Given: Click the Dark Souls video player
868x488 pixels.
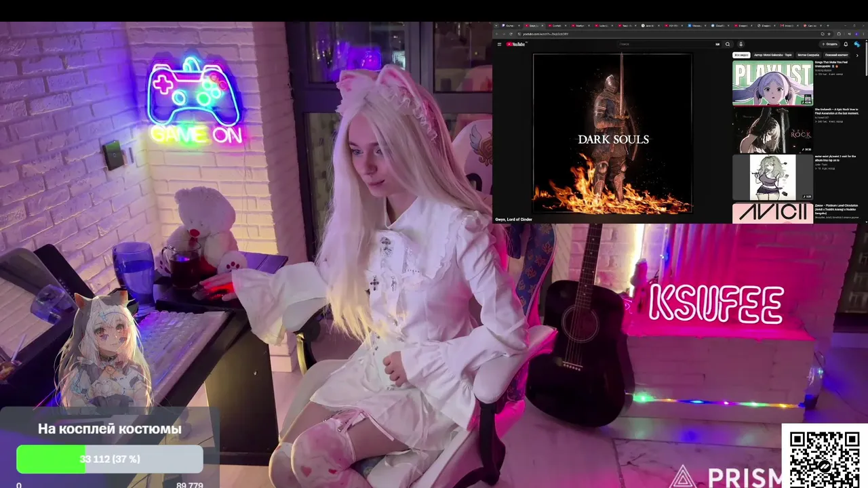Looking at the screenshot, I should 612,134.
